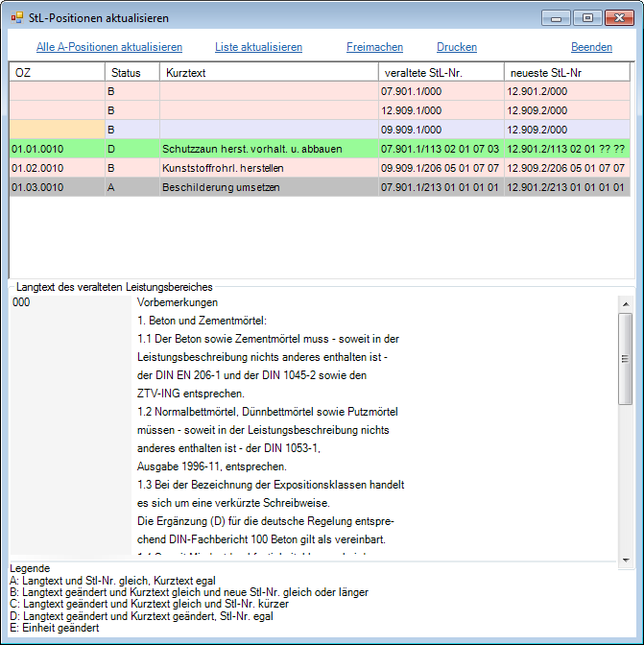Click scroll-up arrow of Langtext panel

pyautogui.click(x=626, y=304)
